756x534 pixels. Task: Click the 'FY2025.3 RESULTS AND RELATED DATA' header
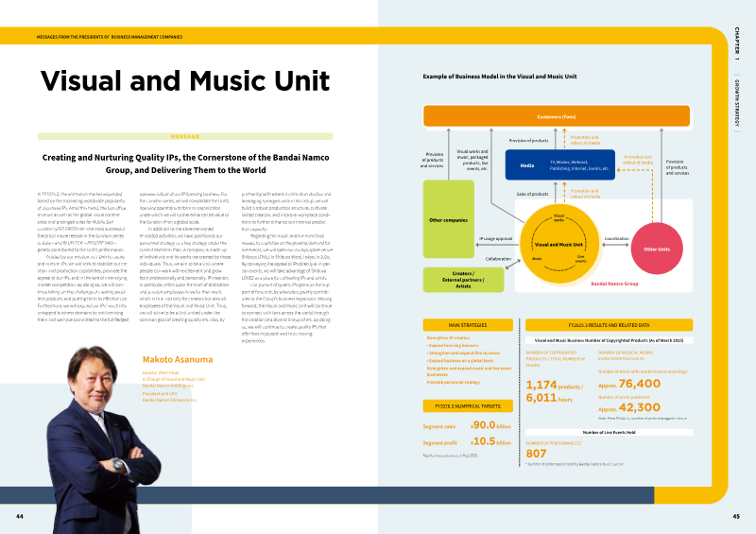point(609,325)
